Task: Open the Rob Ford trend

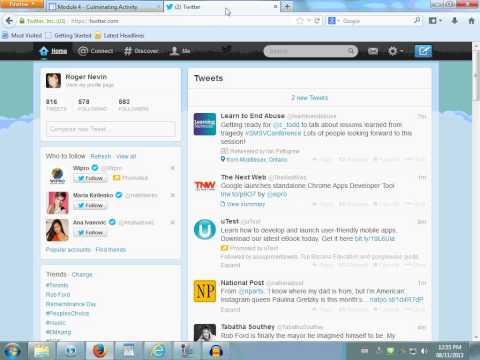Action: 58,295
